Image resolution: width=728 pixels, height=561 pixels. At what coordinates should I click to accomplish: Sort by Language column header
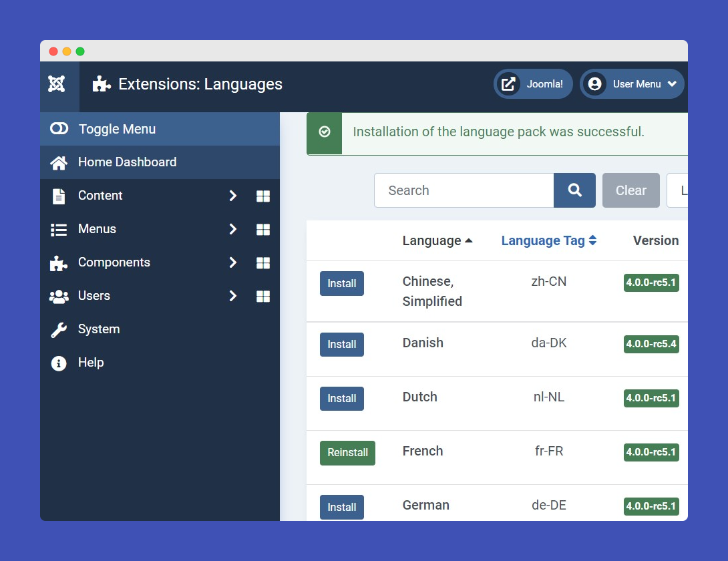pyautogui.click(x=437, y=240)
